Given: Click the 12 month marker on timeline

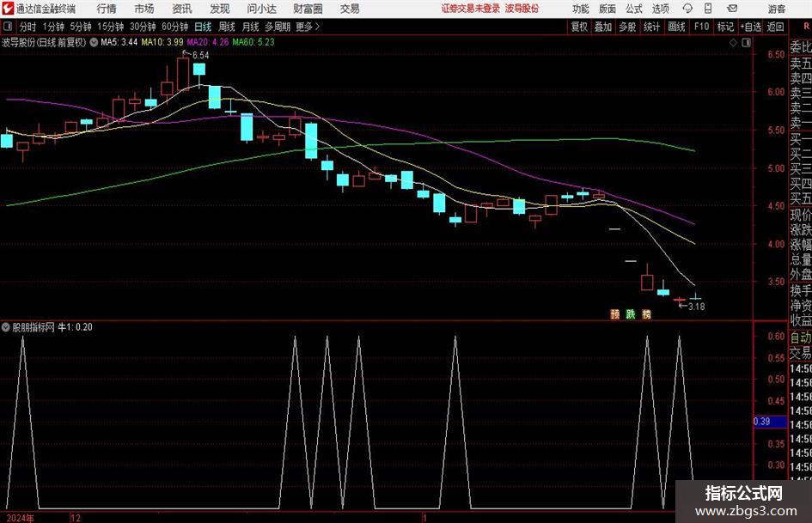Looking at the screenshot, I should pyautogui.click(x=76, y=518).
